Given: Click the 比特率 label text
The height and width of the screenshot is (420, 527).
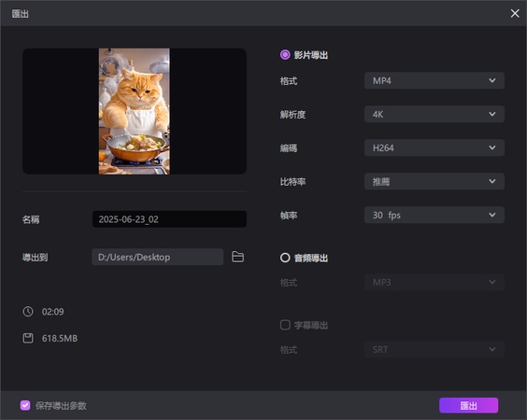Looking at the screenshot, I should click(292, 182).
